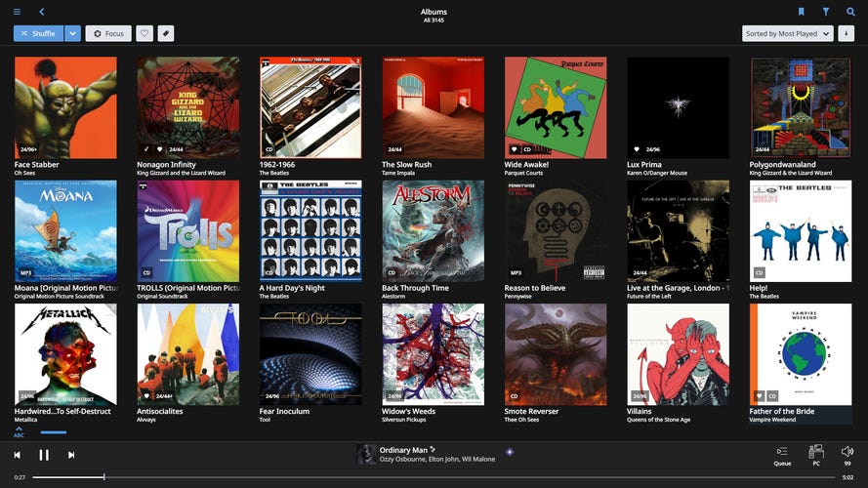Open the TROLLS soundtrack album cover

tap(188, 231)
